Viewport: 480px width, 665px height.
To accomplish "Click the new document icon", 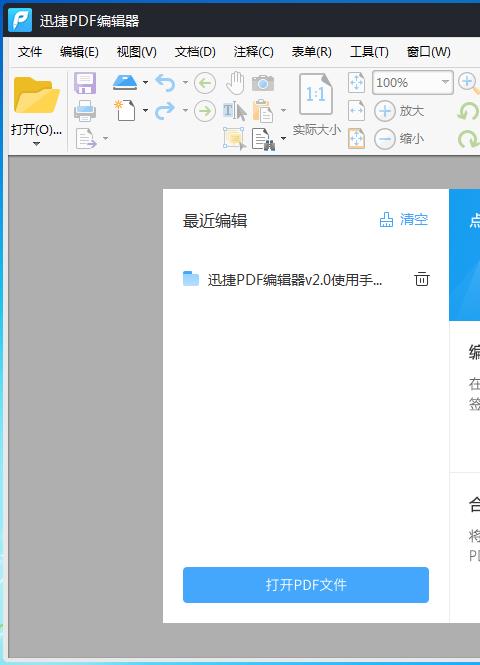I will [x=125, y=110].
